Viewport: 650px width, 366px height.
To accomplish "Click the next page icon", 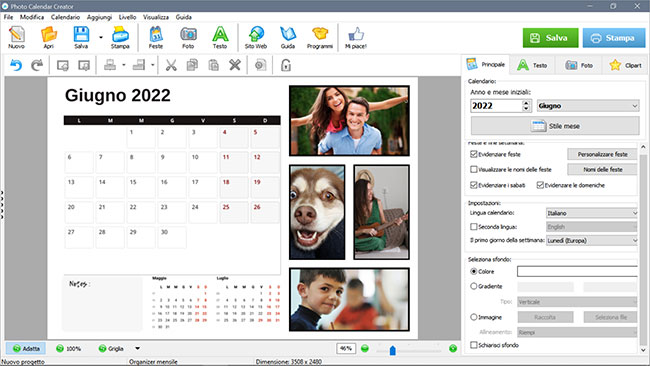I will coord(84,65).
